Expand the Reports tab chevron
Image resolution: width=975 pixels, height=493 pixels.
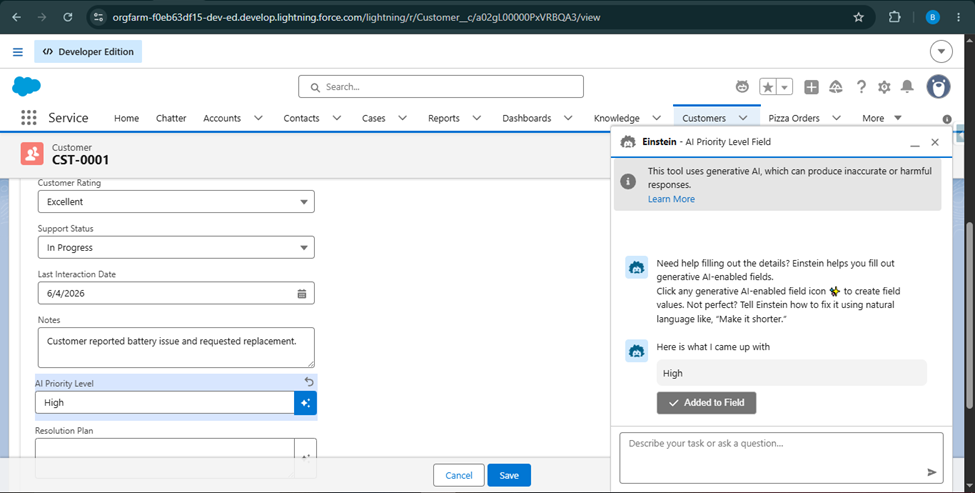tap(476, 118)
